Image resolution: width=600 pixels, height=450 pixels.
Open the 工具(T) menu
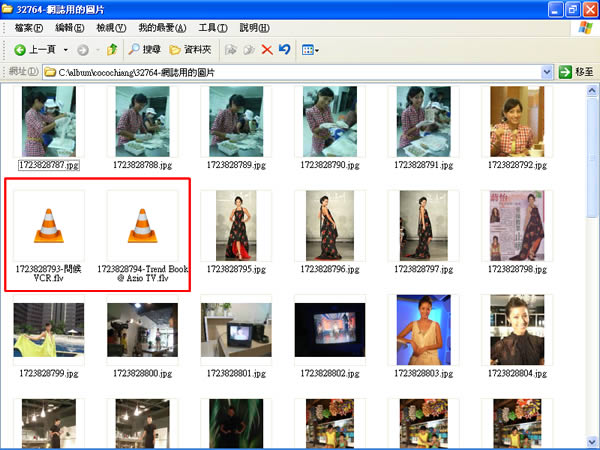click(213, 28)
